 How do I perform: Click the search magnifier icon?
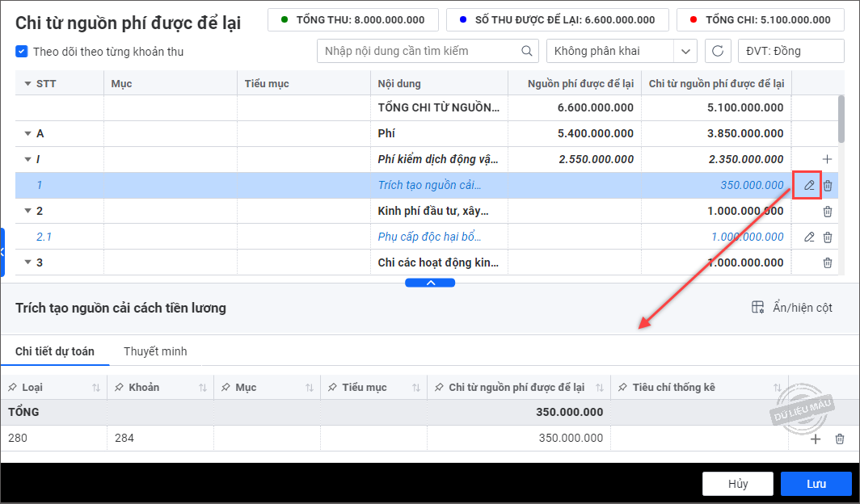(x=527, y=51)
